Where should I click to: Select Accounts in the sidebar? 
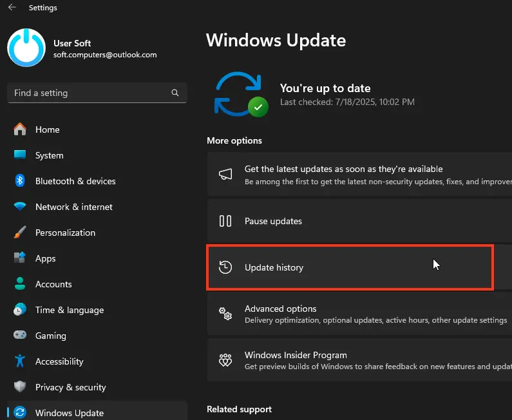pos(53,284)
